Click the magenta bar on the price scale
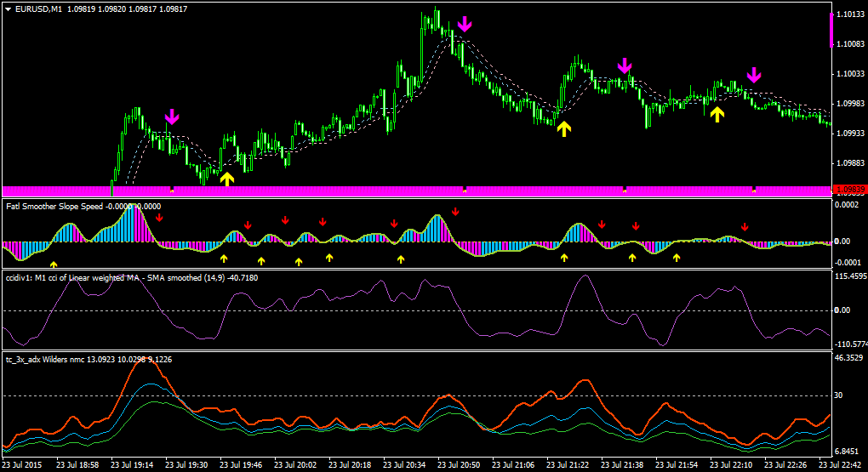The width and height of the screenshot is (868, 472). click(x=831, y=31)
